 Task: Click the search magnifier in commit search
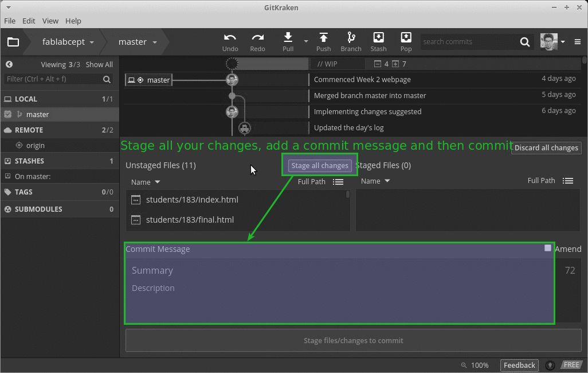[x=525, y=42]
